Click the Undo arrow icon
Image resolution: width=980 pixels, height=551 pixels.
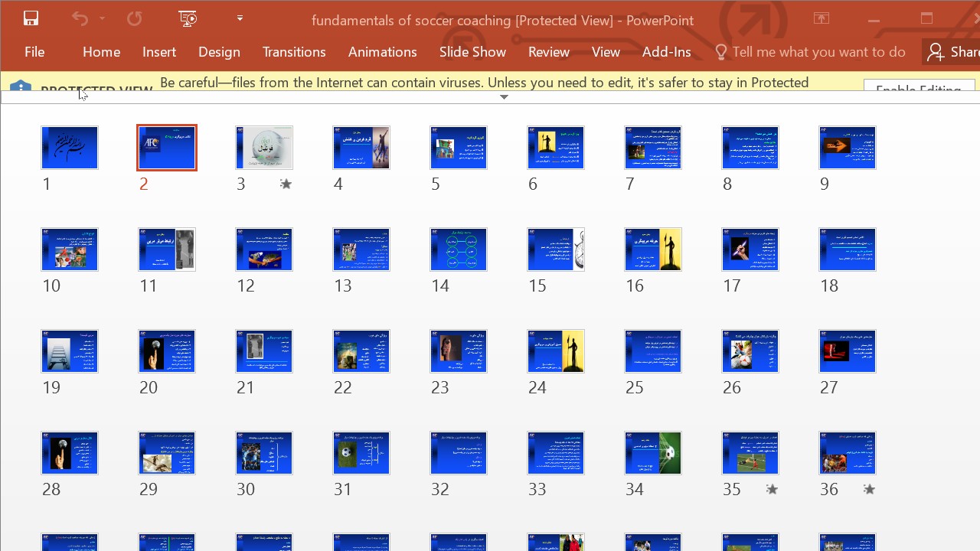[x=80, y=19]
